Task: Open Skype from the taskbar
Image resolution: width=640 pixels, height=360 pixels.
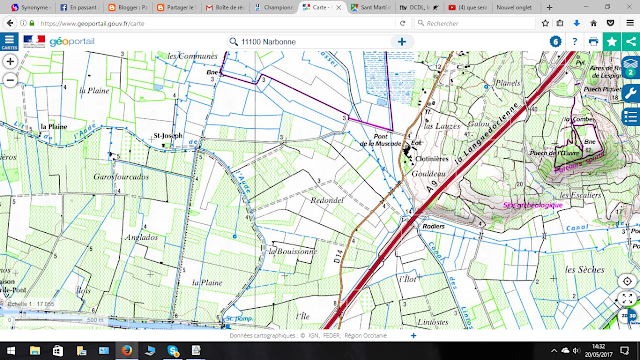Action: coord(173,351)
